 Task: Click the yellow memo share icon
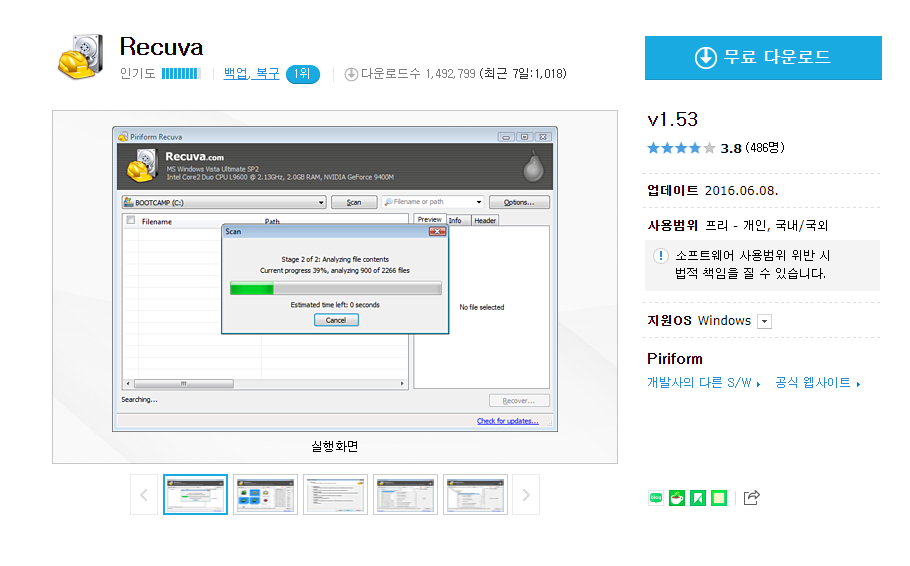pos(718,497)
